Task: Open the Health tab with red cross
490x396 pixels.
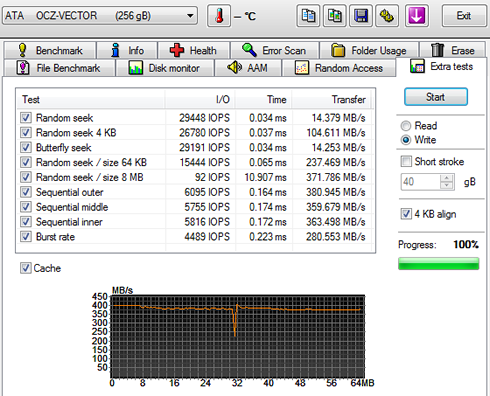Action: 193,50
